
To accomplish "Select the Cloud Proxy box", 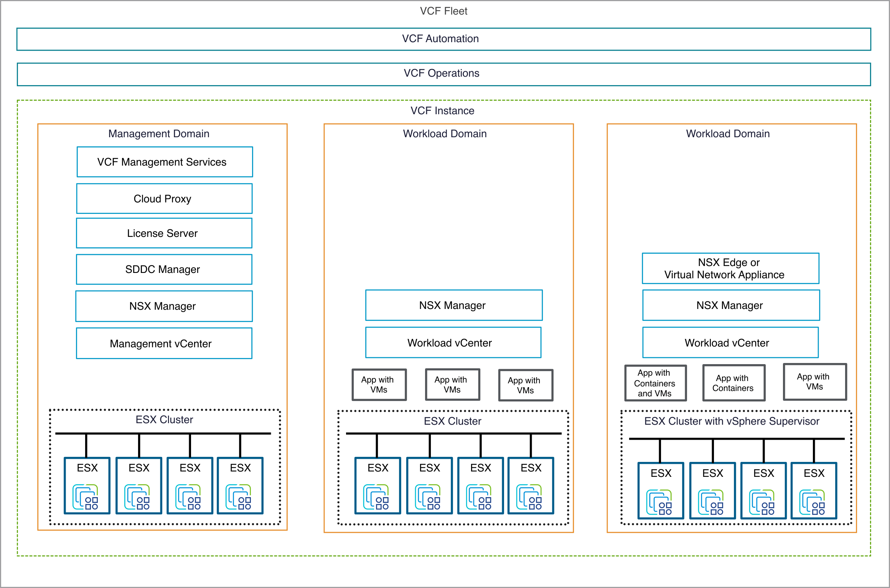I will (x=165, y=199).
